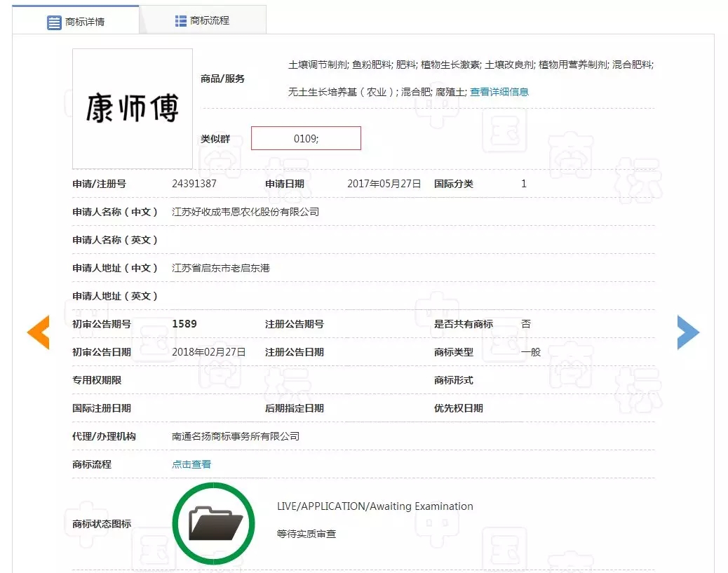Select the 是否共有商标 否 value

click(x=527, y=324)
